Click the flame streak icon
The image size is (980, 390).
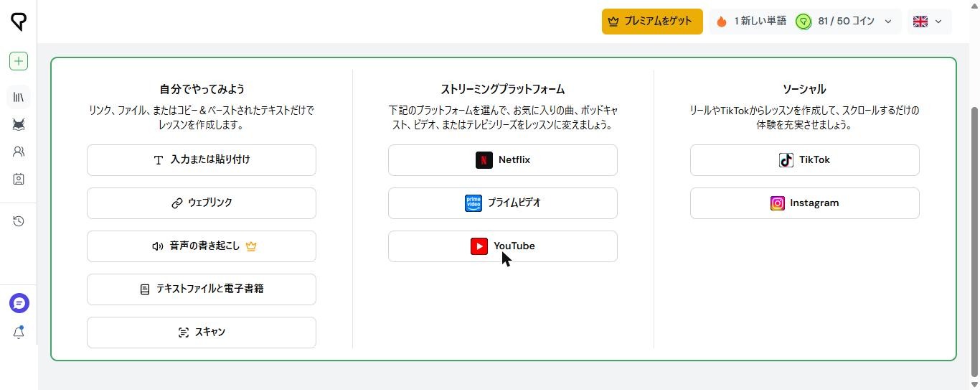coord(722,22)
